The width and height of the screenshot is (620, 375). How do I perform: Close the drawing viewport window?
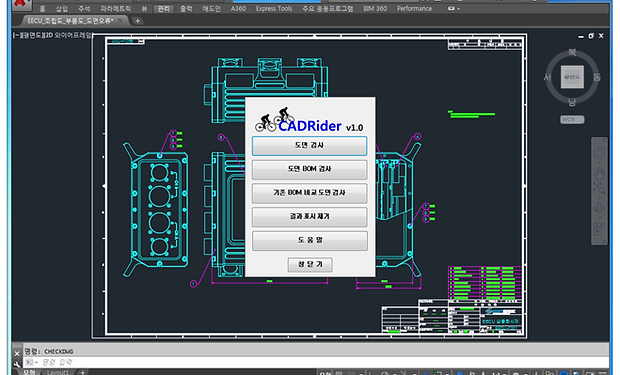click(x=601, y=36)
